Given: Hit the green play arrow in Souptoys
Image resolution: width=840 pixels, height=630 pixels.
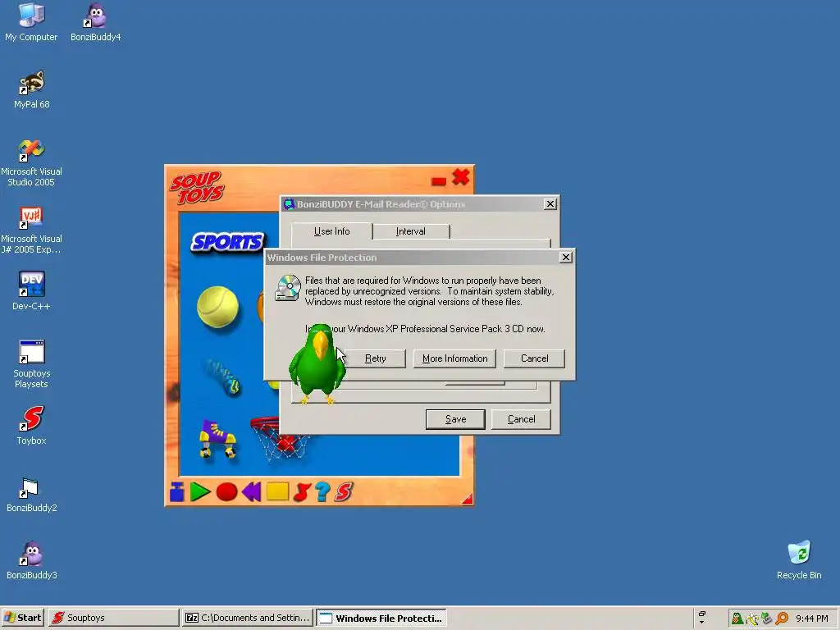Looking at the screenshot, I should coord(200,492).
